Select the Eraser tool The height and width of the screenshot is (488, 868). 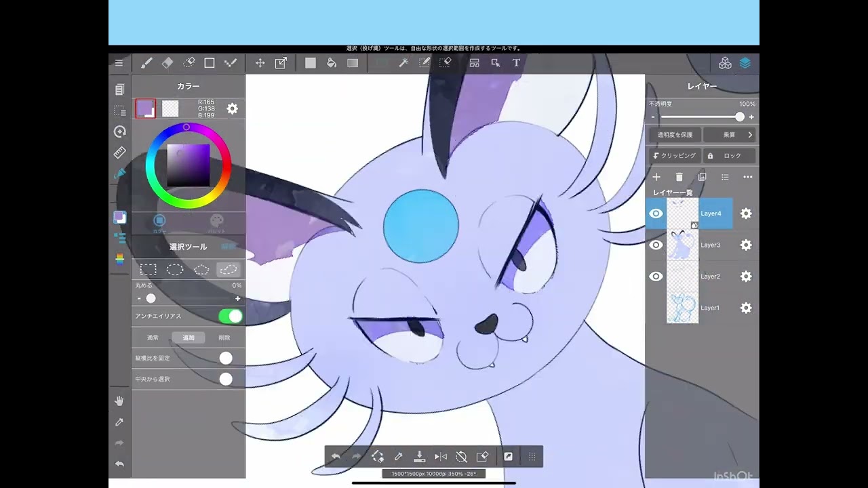[167, 63]
